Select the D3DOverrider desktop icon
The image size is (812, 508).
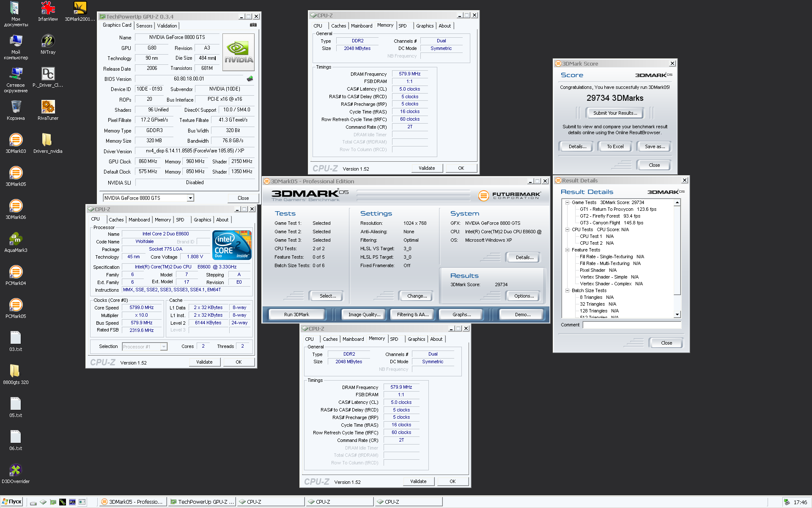point(16,474)
